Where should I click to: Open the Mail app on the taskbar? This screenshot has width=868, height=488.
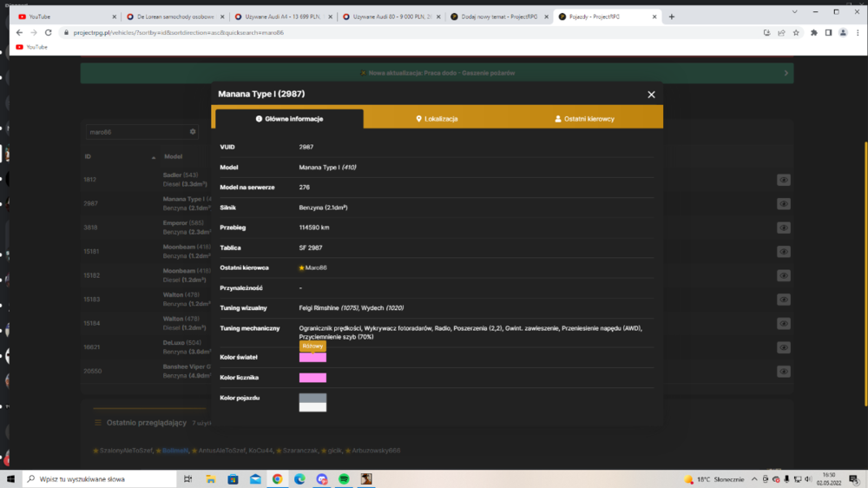255,479
